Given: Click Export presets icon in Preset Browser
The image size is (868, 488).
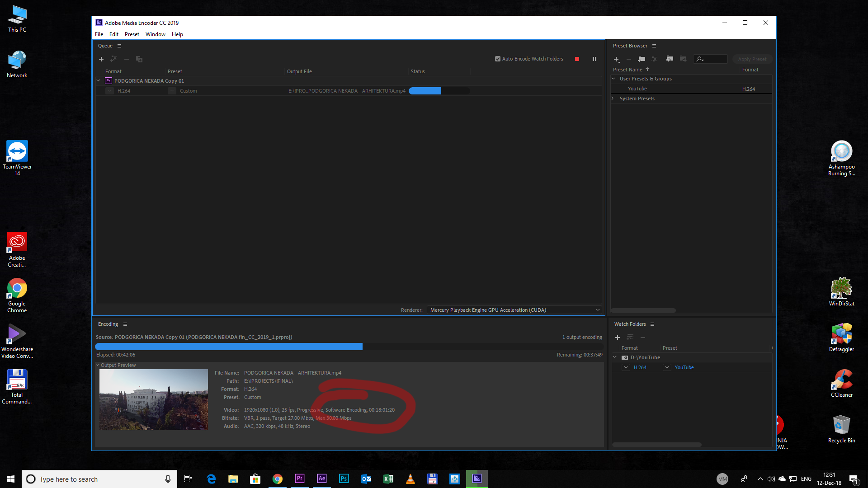Looking at the screenshot, I should [x=683, y=59].
